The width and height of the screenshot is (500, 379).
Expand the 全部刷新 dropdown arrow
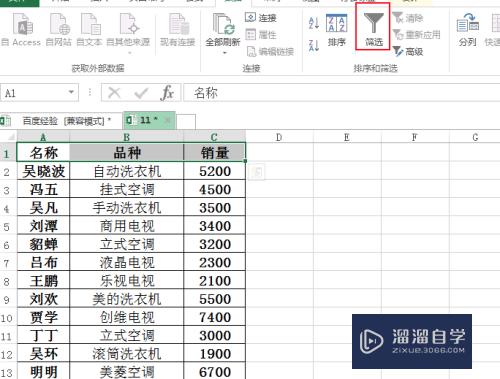(224, 53)
